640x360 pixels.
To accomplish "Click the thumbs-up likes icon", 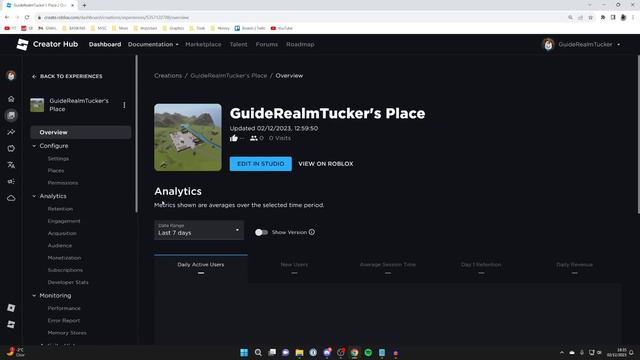I will tap(233, 138).
